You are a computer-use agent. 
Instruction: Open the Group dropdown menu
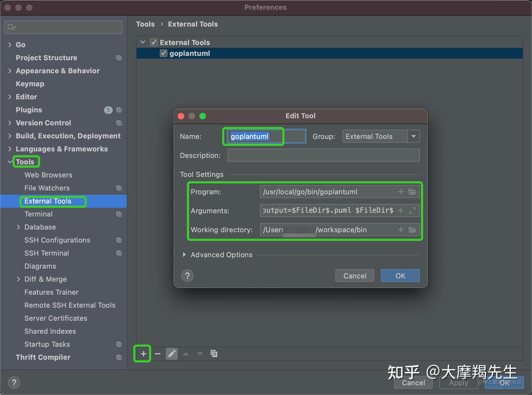413,136
